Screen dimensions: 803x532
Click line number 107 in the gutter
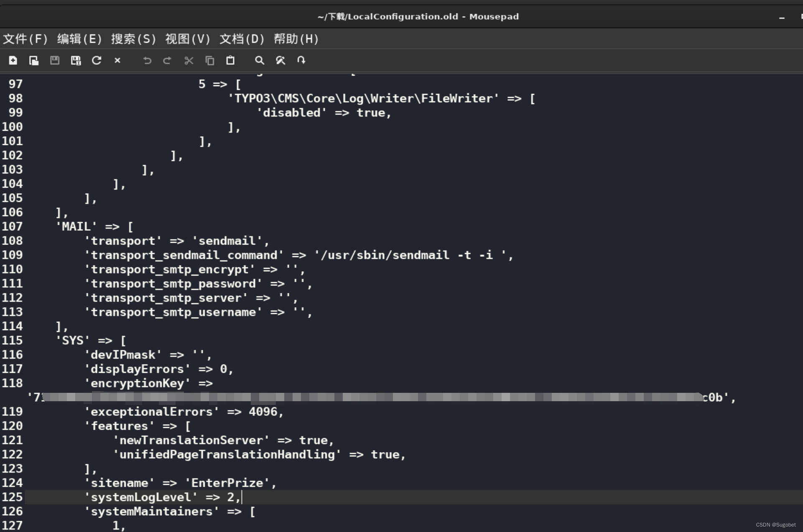point(12,227)
